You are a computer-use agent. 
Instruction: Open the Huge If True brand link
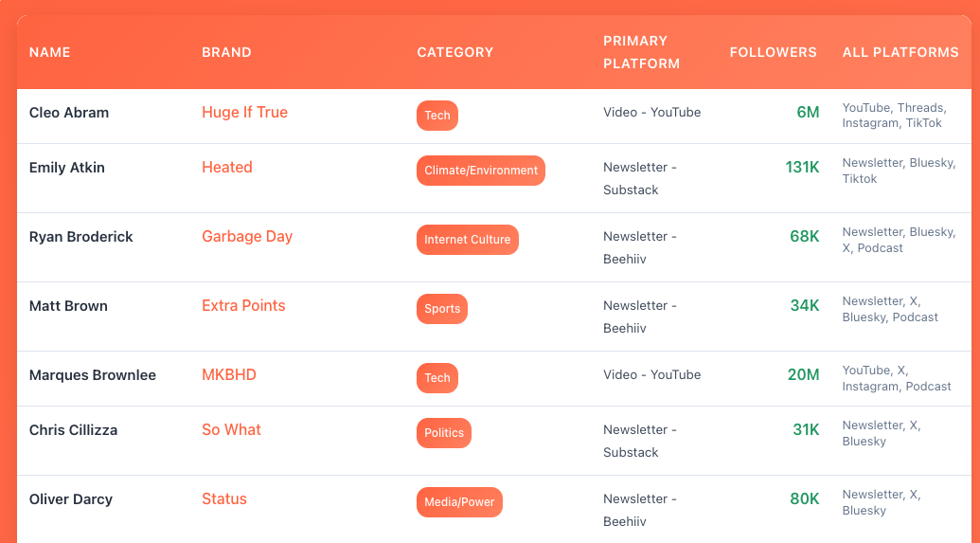pos(244,112)
